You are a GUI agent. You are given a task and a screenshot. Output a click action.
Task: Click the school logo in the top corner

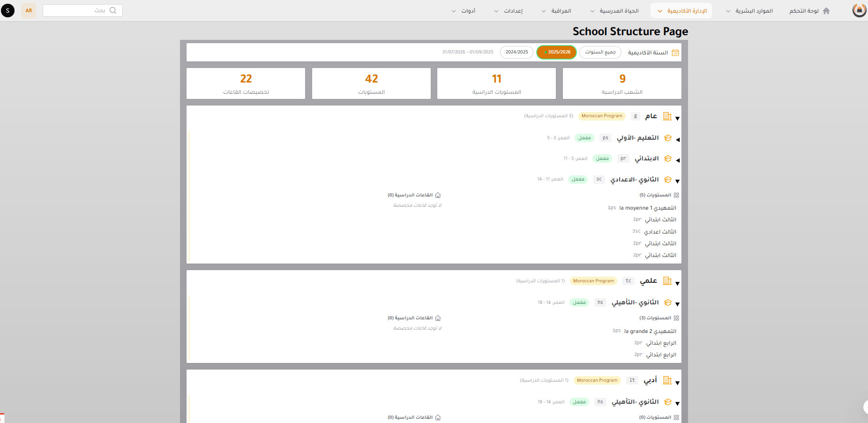tap(859, 10)
